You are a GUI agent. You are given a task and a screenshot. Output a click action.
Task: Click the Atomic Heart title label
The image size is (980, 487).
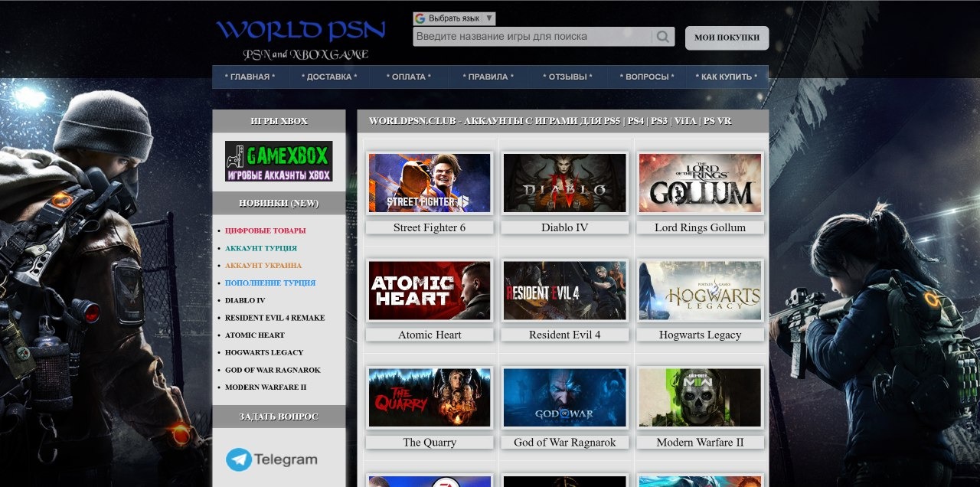tap(430, 335)
